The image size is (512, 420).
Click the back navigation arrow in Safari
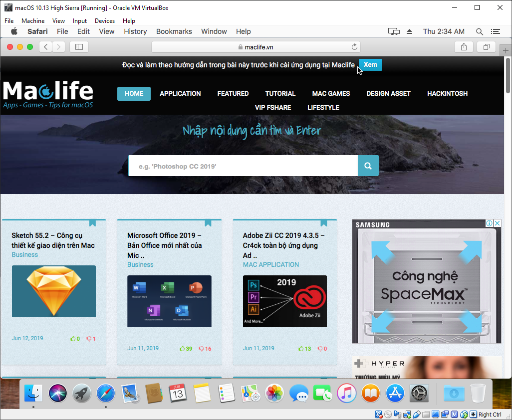click(45, 46)
